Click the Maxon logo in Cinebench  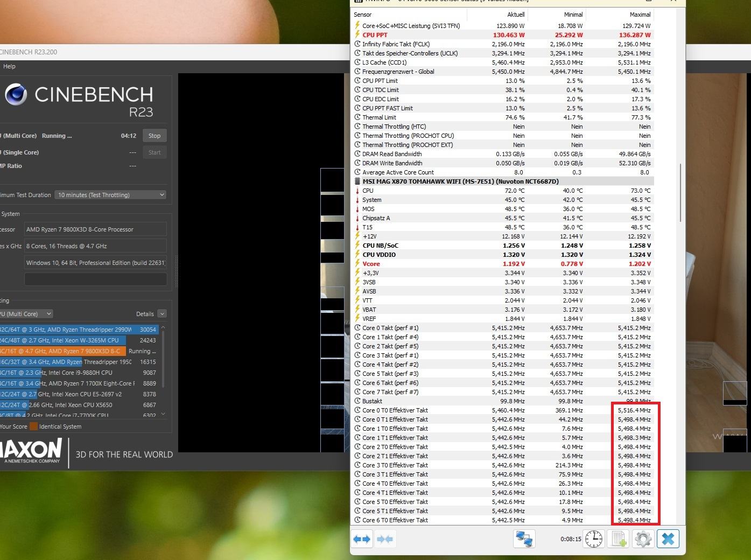tap(31, 451)
